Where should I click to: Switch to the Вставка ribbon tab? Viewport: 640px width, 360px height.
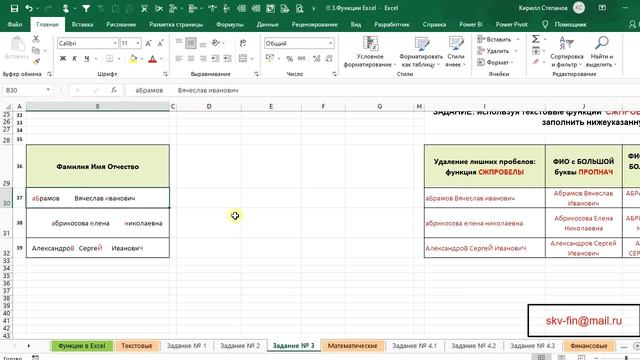pyautogui.click(x=82, y=24)
